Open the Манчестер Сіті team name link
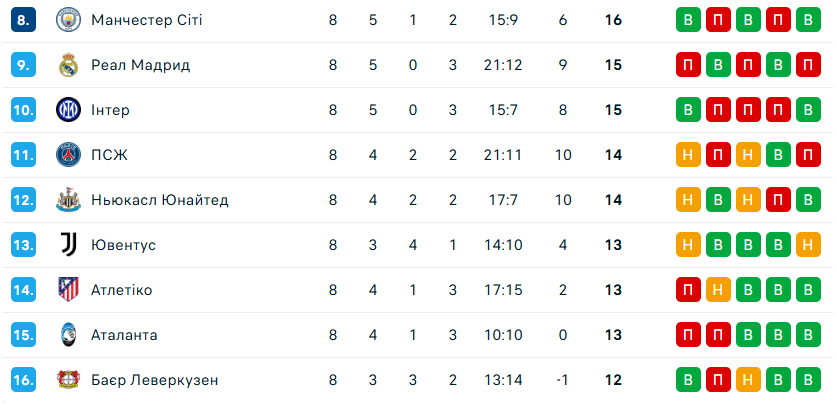This screenshot has height=405, width=836. click(146, 20)
